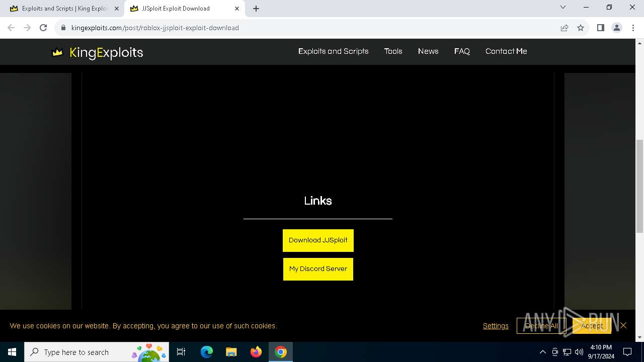Image resolution: width=644 pixels, height=362 pixels.
Task: Click the taskbar clock and date
Action: pyautogui.click(x=601, y=352)
